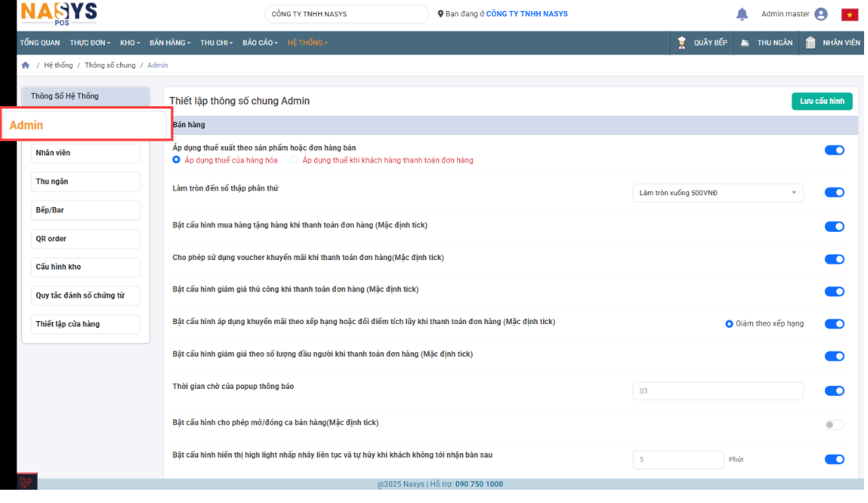The width and height of the screenshot is (868, 503).
Task: Select 'Áp dụng thuế khi khách hàng thanh toán' radio
Action: [295, 160]
